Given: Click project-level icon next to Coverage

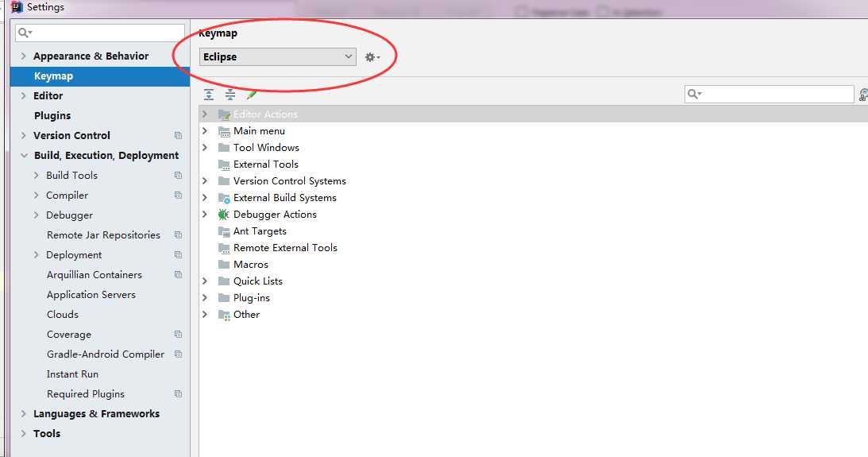Looking at the screenshot, I should [178, 335].
